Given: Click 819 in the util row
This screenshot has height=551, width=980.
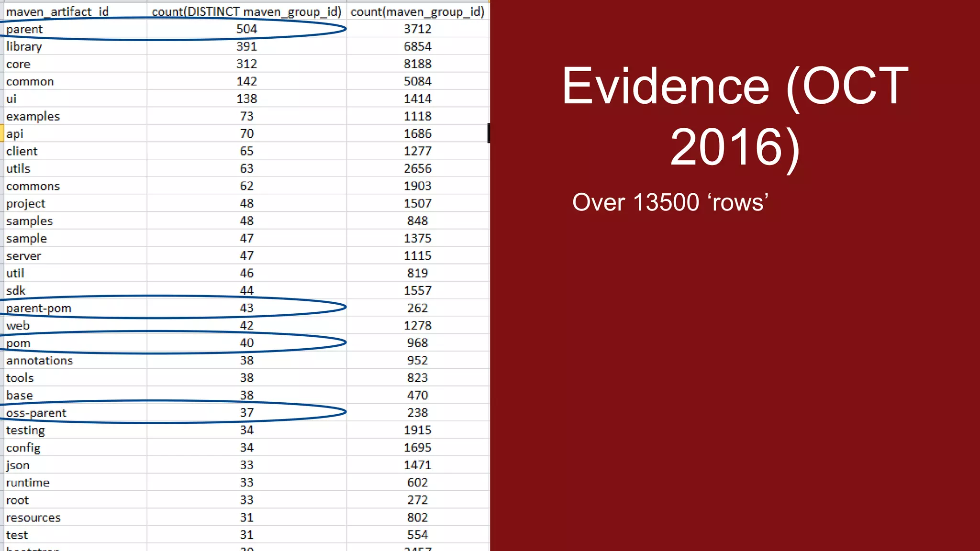Looking at the screenshot, I should click(417, 273).
